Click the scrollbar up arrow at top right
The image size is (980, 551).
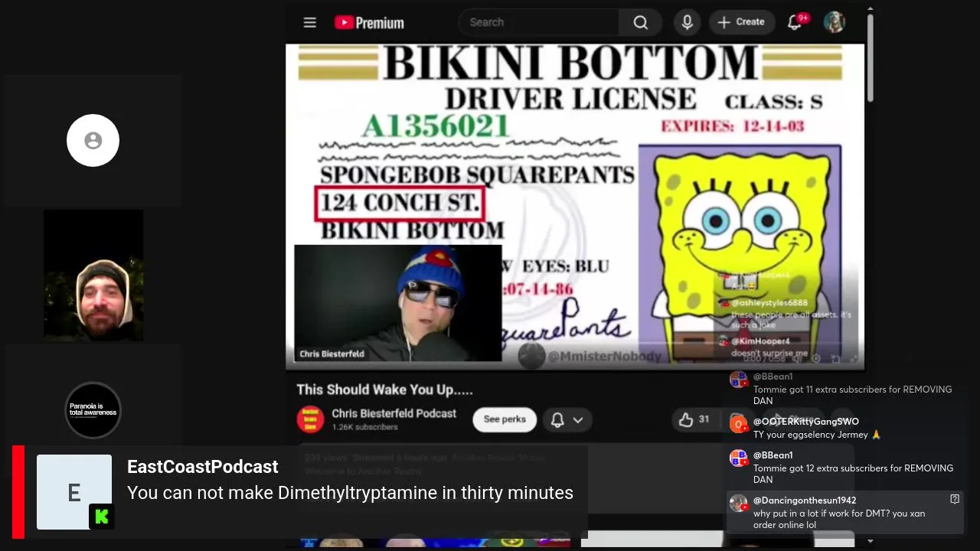coord(870,9)
